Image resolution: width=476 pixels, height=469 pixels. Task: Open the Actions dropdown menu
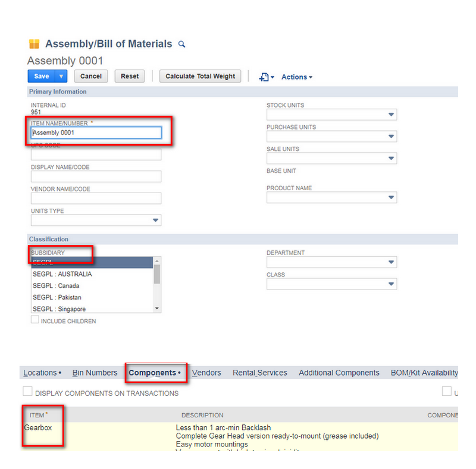[x=296, y=77]
